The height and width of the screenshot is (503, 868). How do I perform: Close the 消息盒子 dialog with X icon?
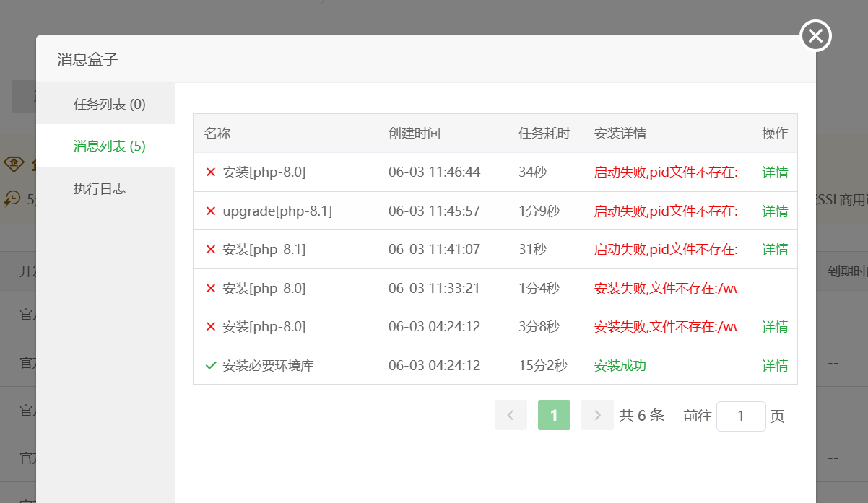(x=816, y=35)
